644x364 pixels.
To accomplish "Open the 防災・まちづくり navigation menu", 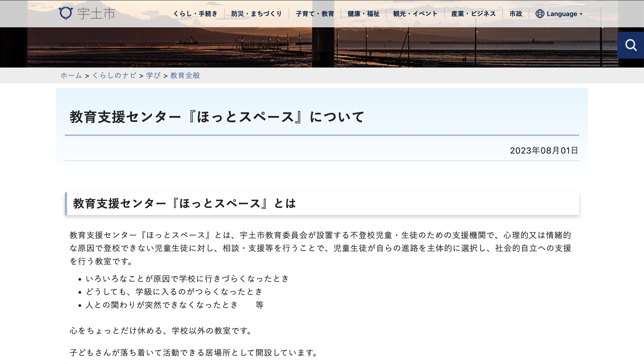I will tap(257, 14).
